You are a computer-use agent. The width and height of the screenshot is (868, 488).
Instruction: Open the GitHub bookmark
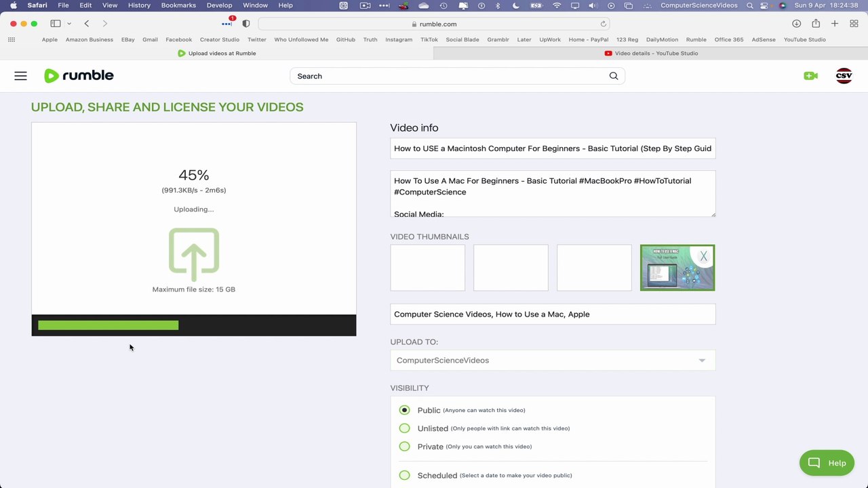click(346, 39)
